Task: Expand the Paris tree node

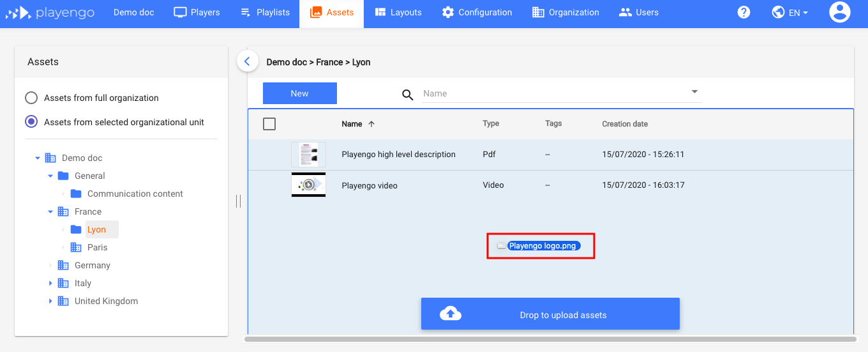Action: click(x=63, y=247)
